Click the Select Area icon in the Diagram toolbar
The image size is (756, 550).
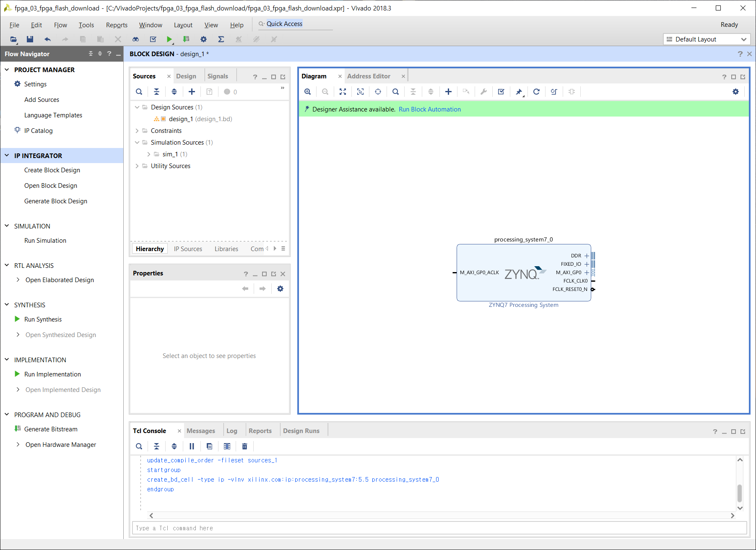pyautogui.click(x=360, y=92)
